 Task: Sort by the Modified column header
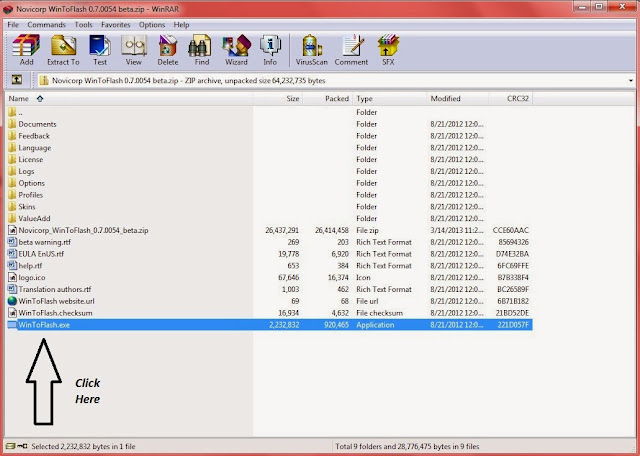click(x=458, y=99)
